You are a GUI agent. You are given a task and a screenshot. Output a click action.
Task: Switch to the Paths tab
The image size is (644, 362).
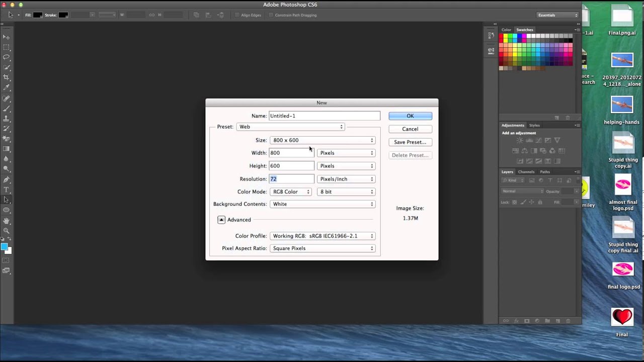click(x=545, y=172)
